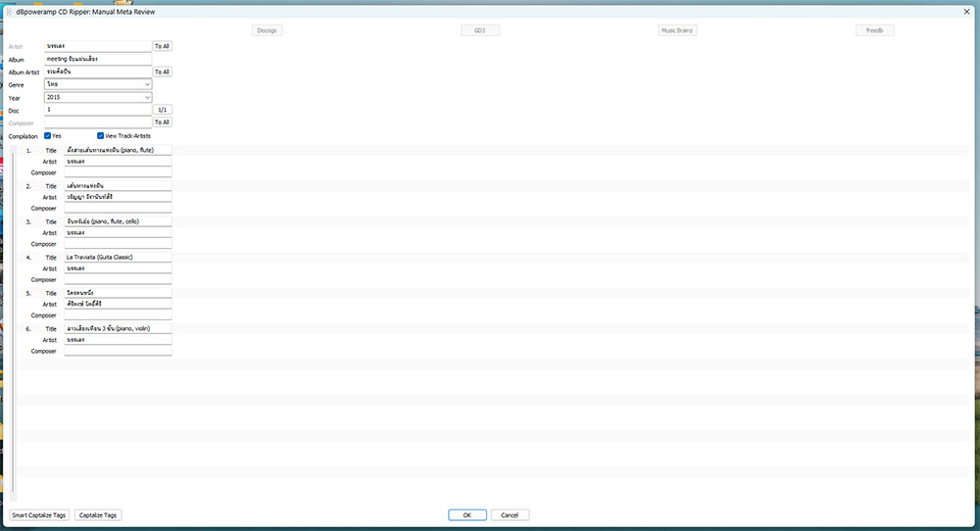This screenshot has width=980, height=531.
Task: Click the Album name input field
Action: click(98, 59)
